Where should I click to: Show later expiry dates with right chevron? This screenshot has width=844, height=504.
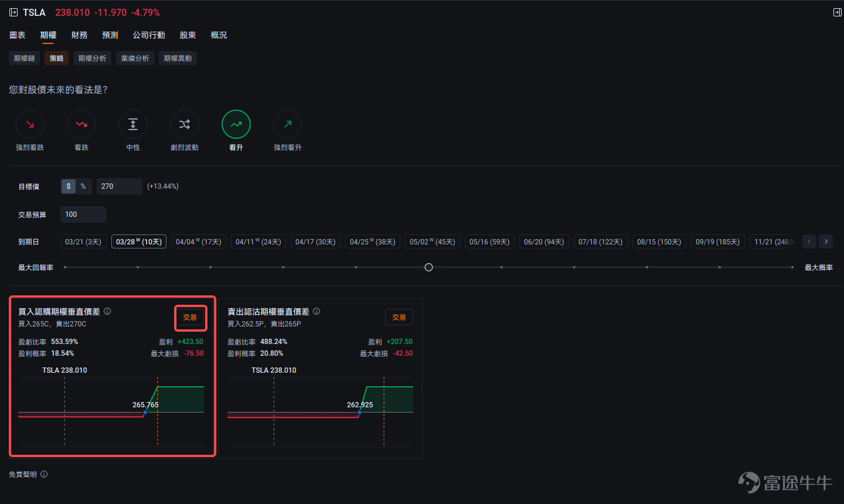[x=826, y=241]
